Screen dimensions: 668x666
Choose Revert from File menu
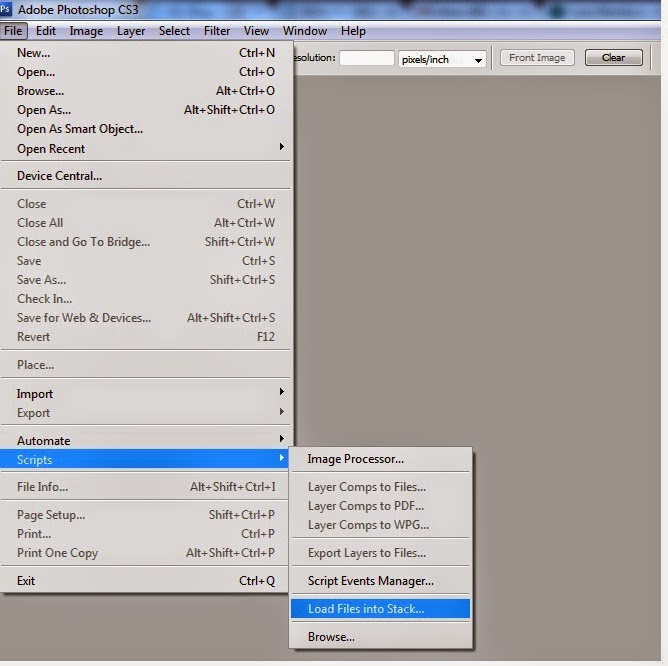[x=146, y=337]
